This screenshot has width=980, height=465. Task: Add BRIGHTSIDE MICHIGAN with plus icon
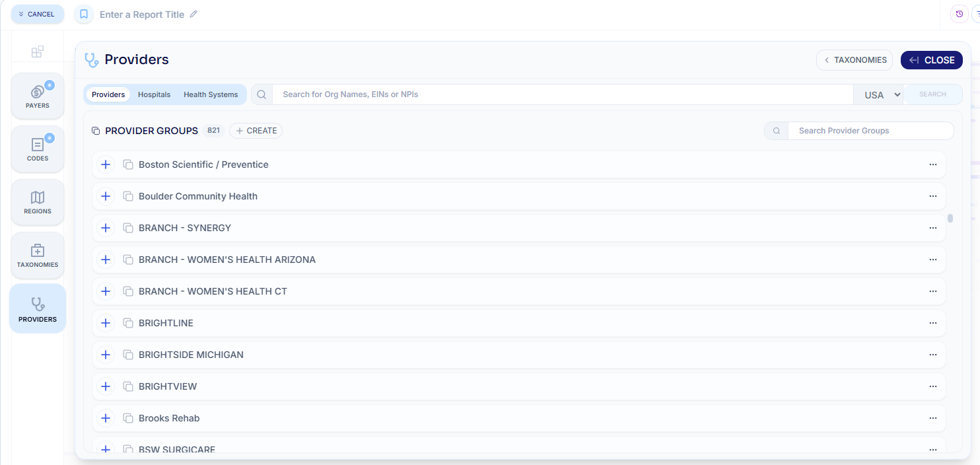coord(106,355)
